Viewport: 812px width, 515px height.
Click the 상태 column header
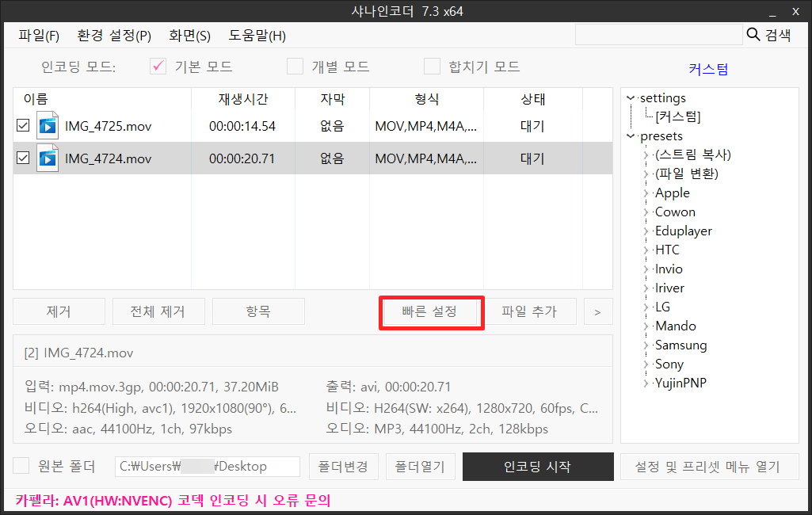tap(533, 99)
